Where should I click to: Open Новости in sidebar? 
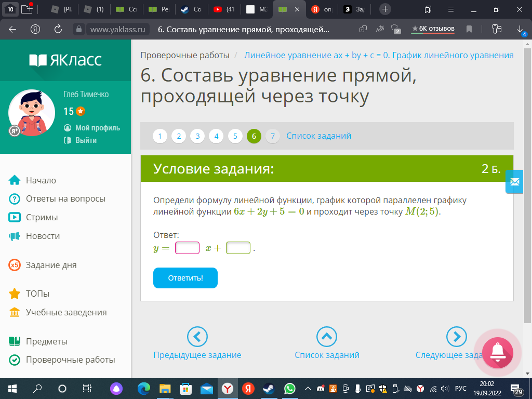tap(34, 236)
